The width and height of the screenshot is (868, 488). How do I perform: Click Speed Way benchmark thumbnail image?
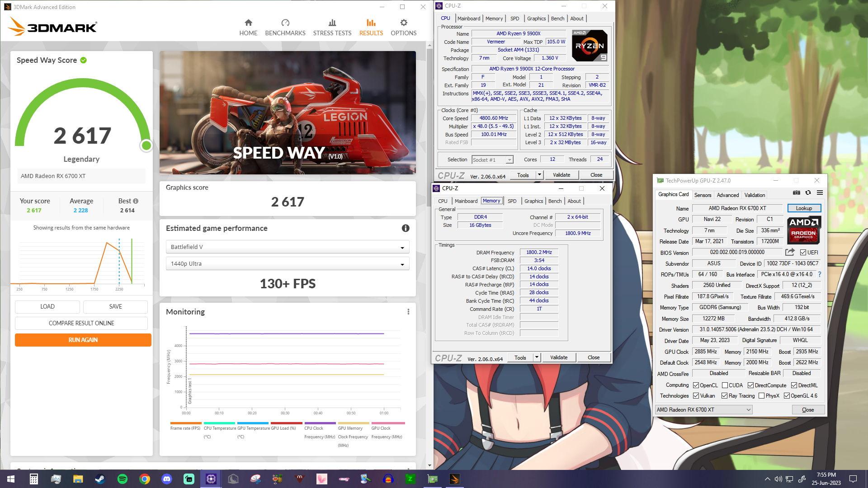[x=288, y=113]
